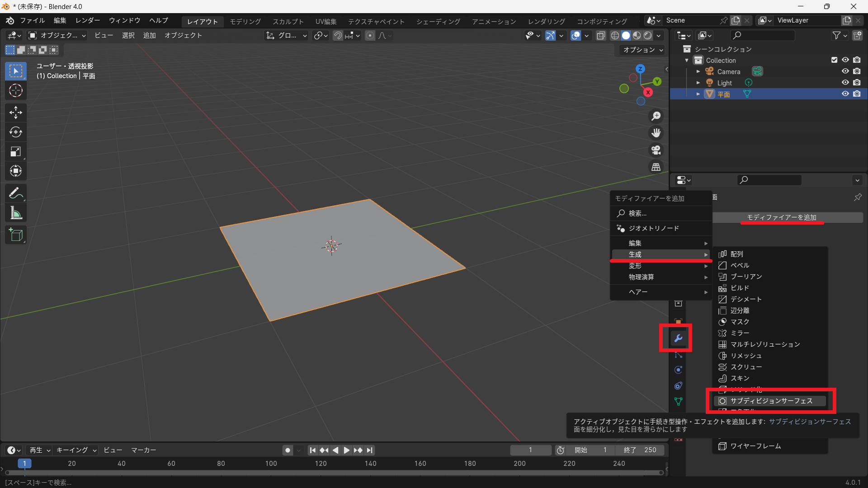Image resolution: width=868 pixels, height=488 pixels.
Task: Hide the Camera object in outliner
Action: coord(845,71)
